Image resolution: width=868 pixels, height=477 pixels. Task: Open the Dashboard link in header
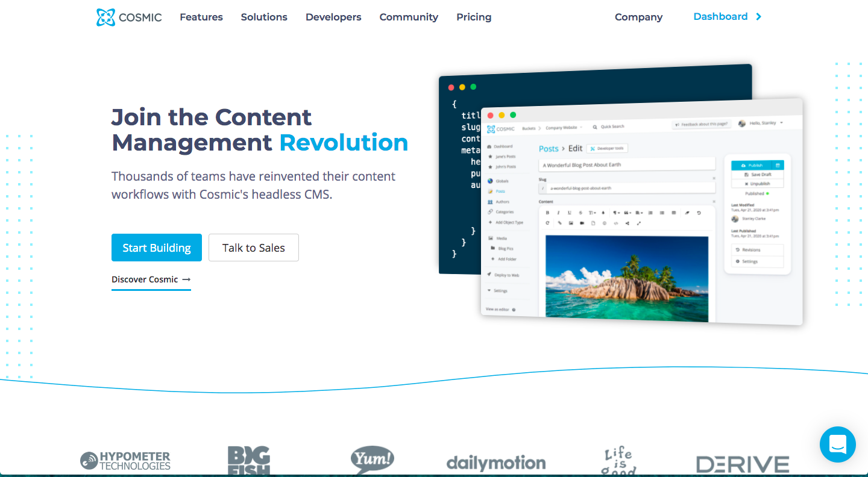pos(720,17)
